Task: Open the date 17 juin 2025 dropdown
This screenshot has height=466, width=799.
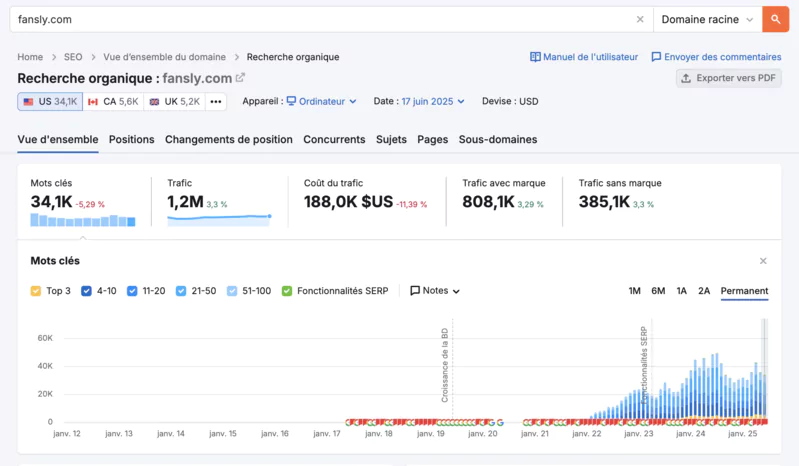Action: (433, 101)
